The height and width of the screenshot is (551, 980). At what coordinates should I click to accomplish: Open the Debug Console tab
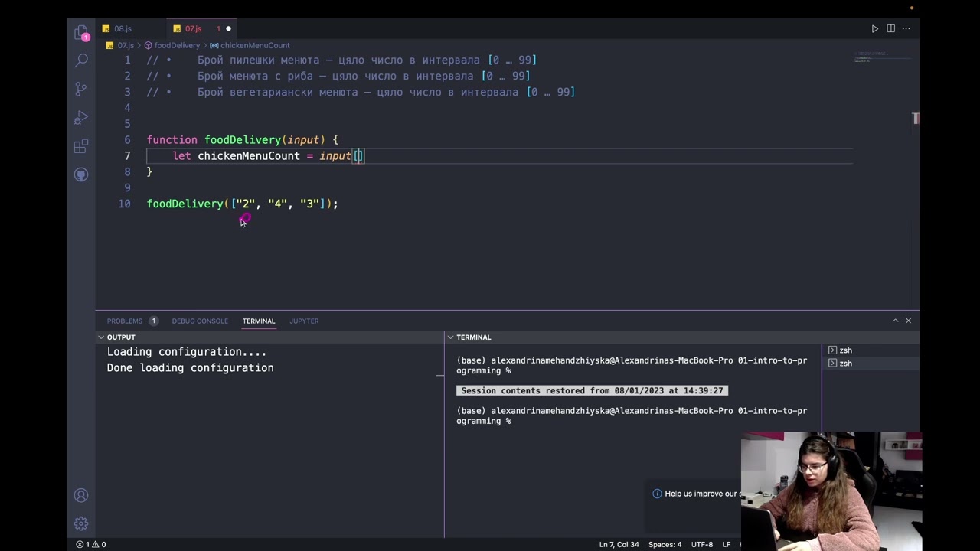click(x=200, y=321)
